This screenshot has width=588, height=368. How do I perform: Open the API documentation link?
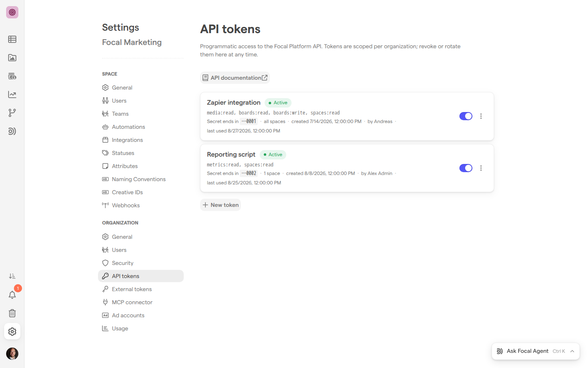point(235,78)
